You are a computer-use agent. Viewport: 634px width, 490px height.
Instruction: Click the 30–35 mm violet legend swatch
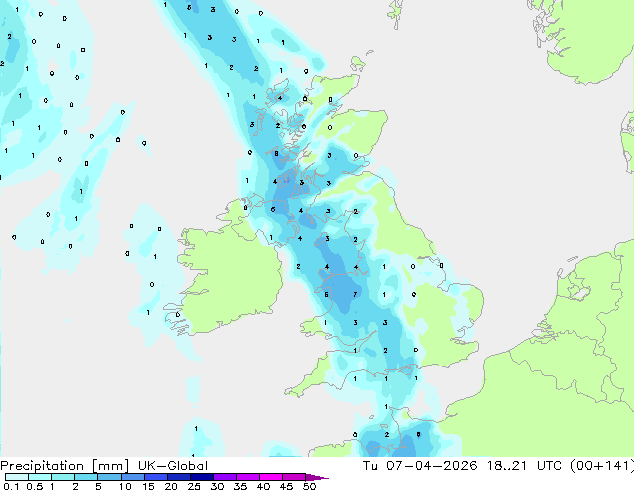(x=225, y=477)
